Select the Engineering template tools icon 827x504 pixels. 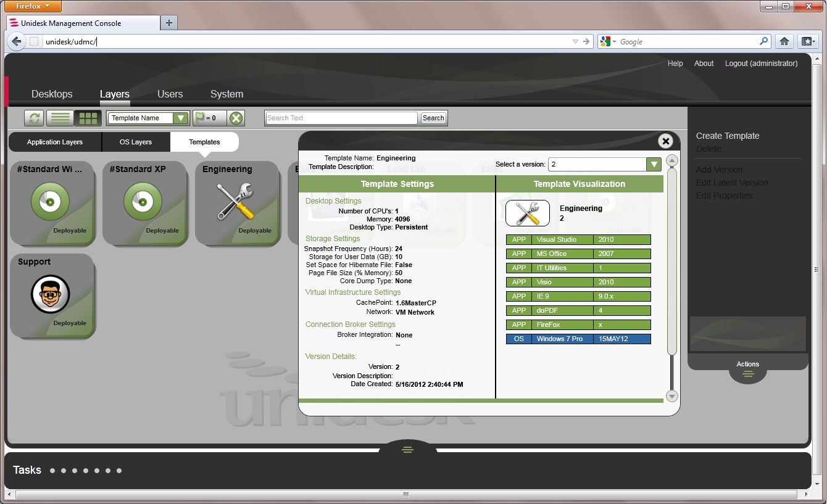point(236,202)
